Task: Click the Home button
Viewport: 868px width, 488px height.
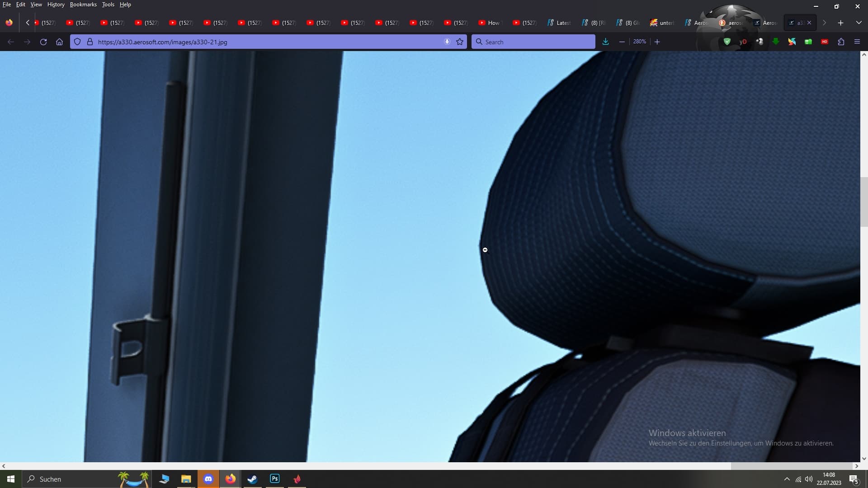Action: point(59,42)
